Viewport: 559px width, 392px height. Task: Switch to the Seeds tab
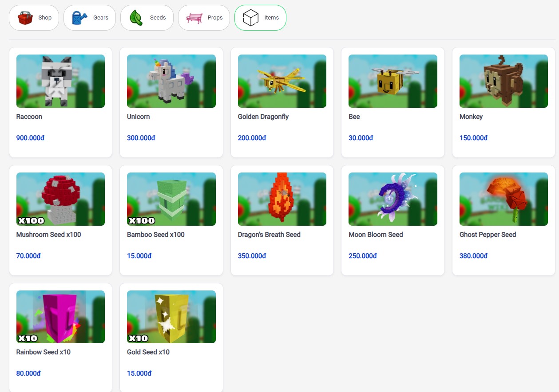click(147, 18)
